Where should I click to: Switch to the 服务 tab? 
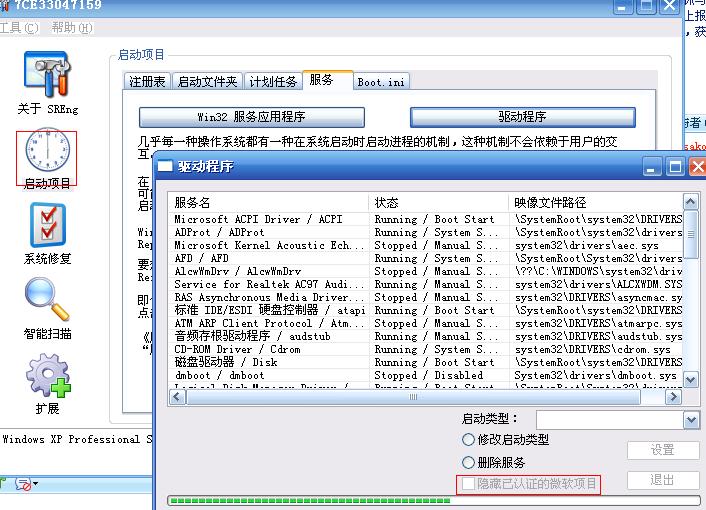[327, 80]
